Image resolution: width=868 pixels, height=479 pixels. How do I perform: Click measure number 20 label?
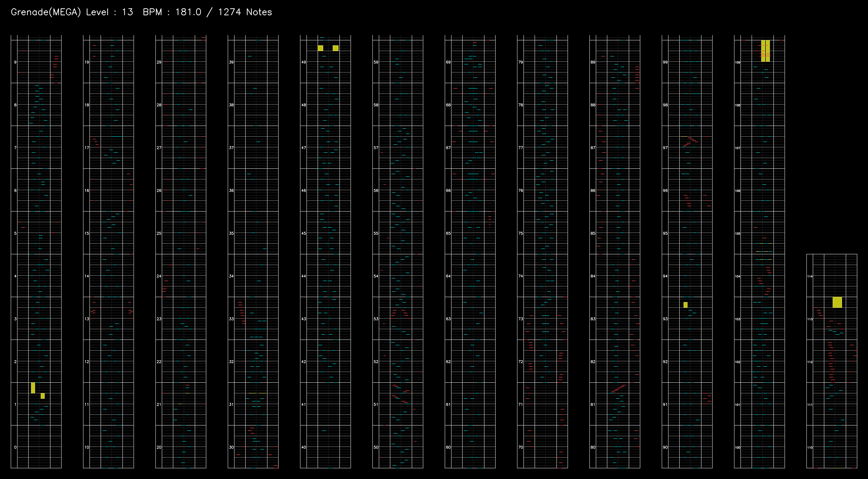pyautogui.click(x=159, y=447)
